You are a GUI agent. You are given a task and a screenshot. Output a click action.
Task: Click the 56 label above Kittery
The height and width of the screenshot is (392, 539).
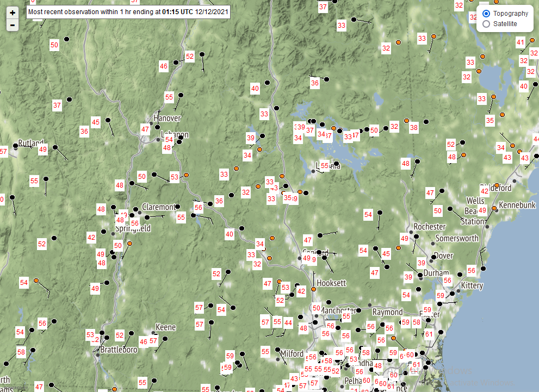pos(471,270)
